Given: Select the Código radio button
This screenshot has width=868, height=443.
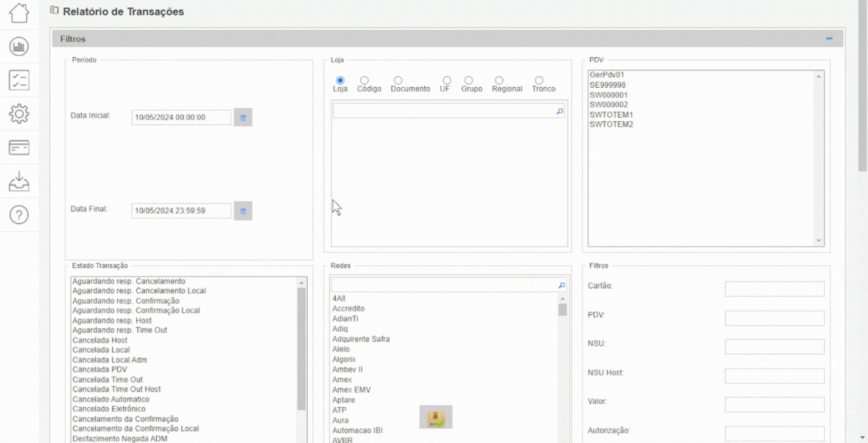Looking at the screenshot, I should click(364, 80).
